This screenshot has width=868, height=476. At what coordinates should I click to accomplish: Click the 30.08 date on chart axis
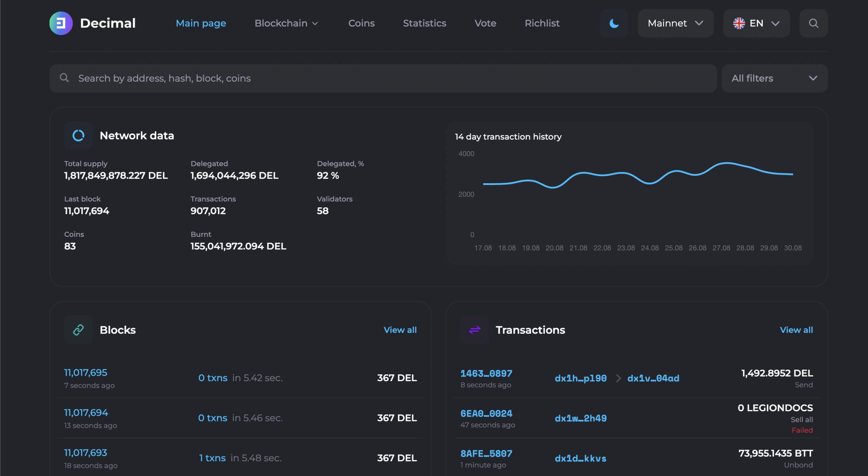tap(793, 248)
